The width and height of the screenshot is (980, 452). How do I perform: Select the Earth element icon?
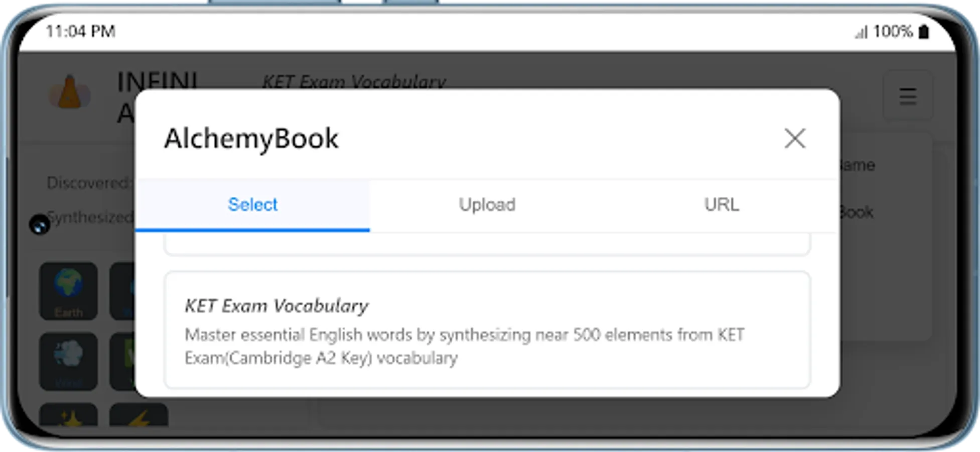tap(68, 291)
